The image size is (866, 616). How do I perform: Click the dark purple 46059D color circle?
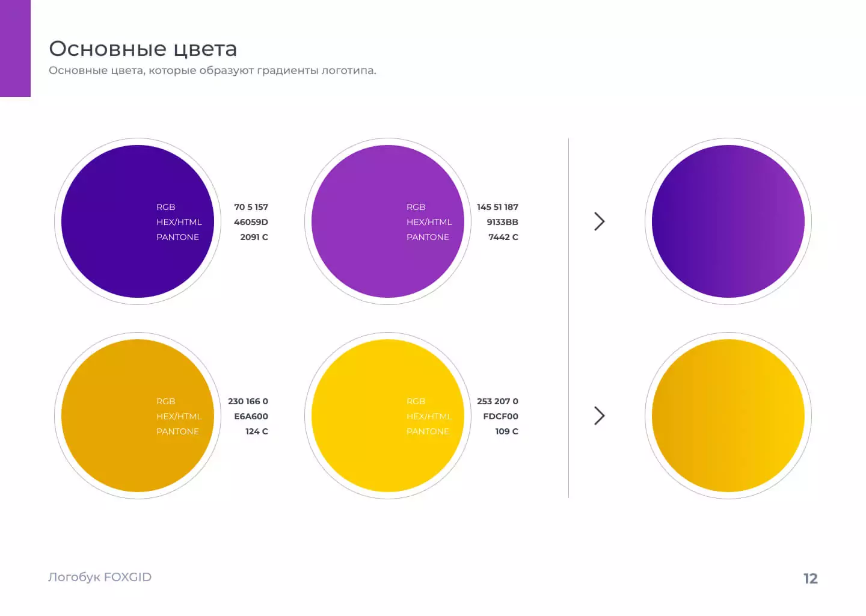coord(138,221)
